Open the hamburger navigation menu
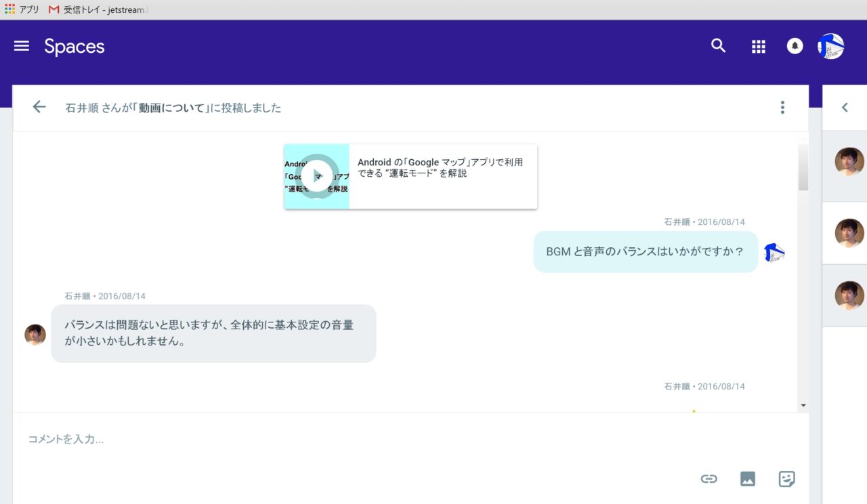The height and width of the screenshot is (504, 867). point(22,46)
